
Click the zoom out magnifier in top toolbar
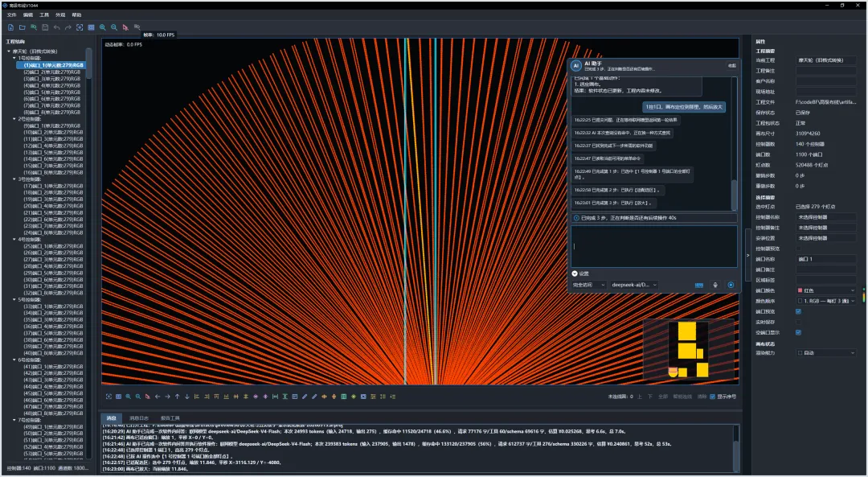pos(114,27)
